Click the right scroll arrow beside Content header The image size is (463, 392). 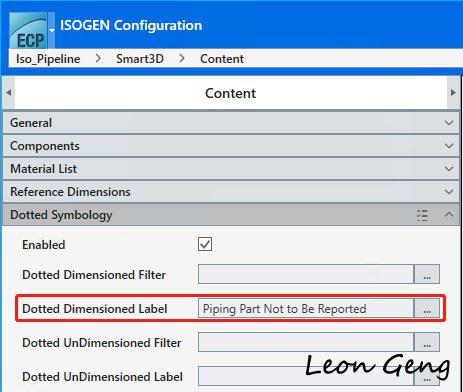453,93
